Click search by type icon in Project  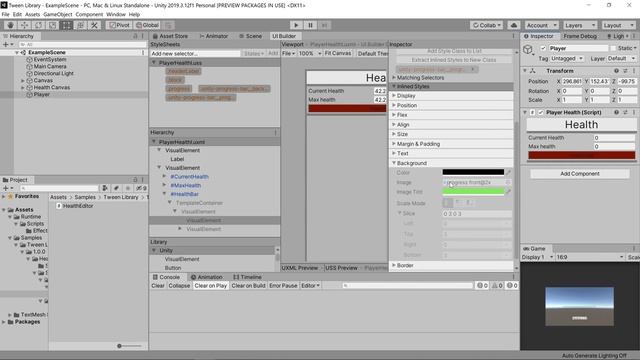point(105,188)
